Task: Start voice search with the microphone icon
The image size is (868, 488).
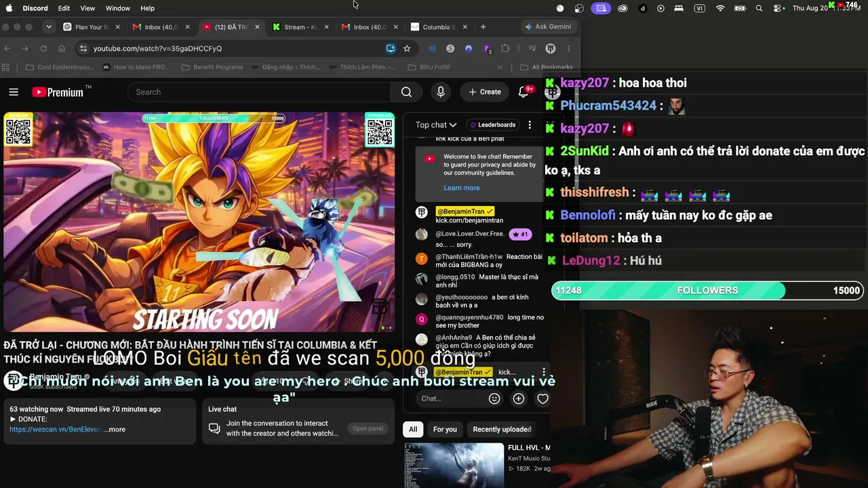Action: [441, 92]
